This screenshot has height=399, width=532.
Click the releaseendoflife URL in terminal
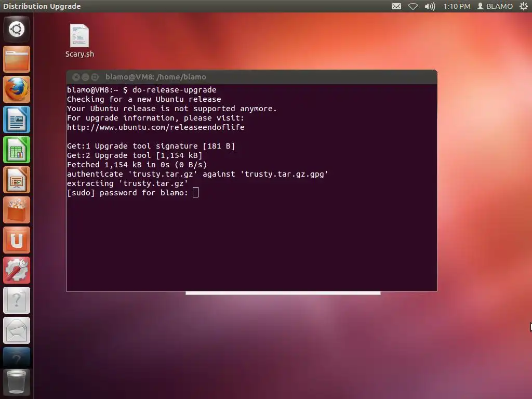(x=156, y=127)
